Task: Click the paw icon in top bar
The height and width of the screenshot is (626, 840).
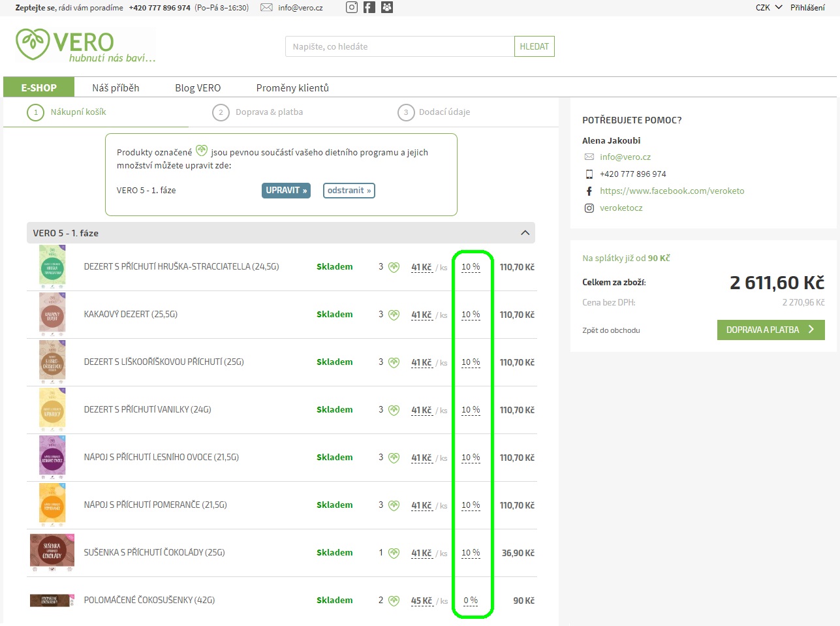Action: pyautogui.click(x=387, y=7)
